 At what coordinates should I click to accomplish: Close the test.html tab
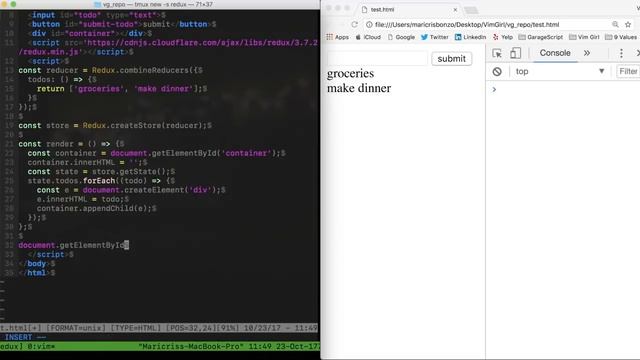click(455, 9)
